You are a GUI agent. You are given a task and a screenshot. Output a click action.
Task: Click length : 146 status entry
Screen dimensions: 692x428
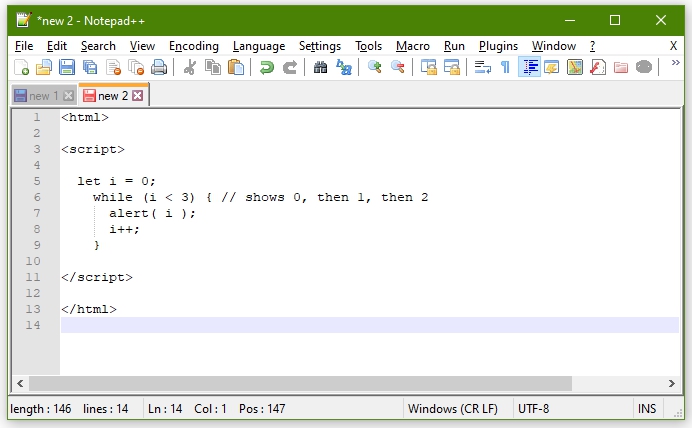point(40,409)
